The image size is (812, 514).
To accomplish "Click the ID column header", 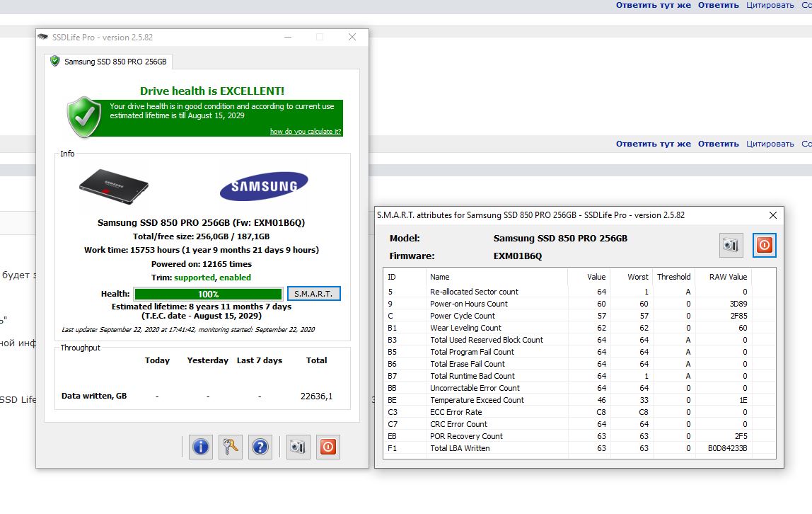I will click(405, 277).
